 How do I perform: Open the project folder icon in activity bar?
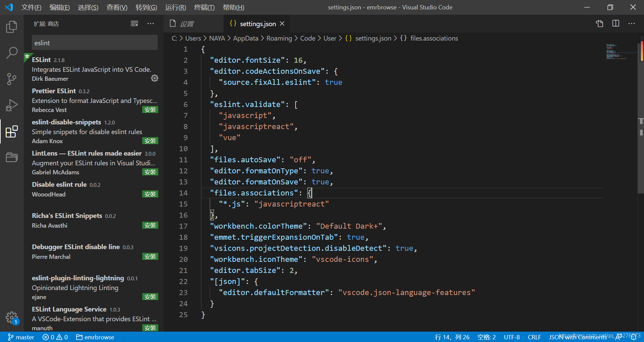[x=12, y=157]
